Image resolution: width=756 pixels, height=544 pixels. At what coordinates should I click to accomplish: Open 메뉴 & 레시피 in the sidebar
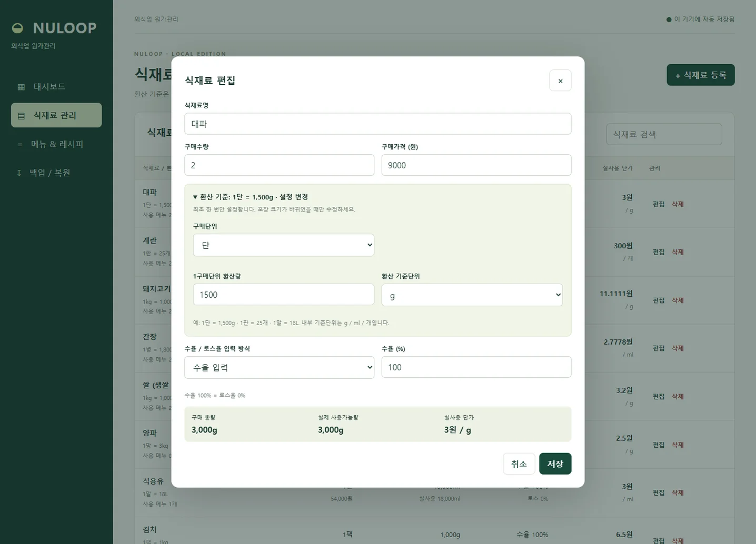[56, 144]
